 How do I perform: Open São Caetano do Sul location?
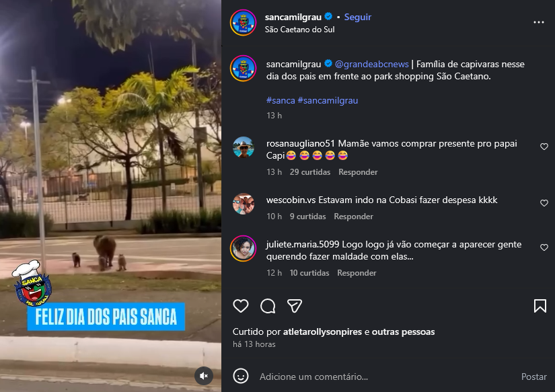299,30
